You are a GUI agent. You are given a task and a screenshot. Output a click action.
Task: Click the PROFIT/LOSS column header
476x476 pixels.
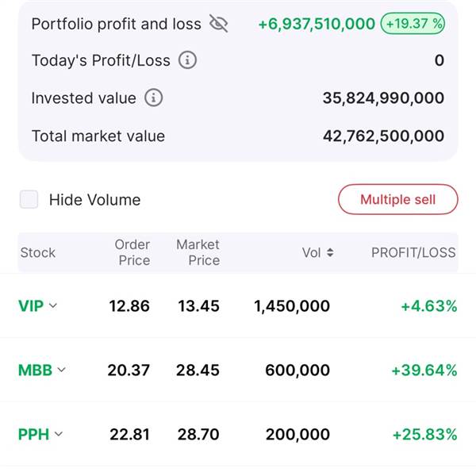click(x=413, y=252)
